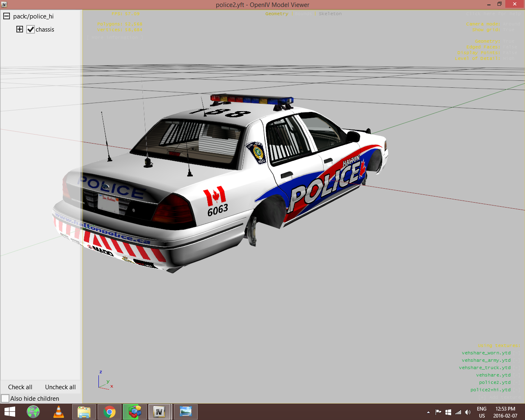Open the photo viewer taskbar icon
The width and height of the screenshot is (525, 420).
coord(185,412)
